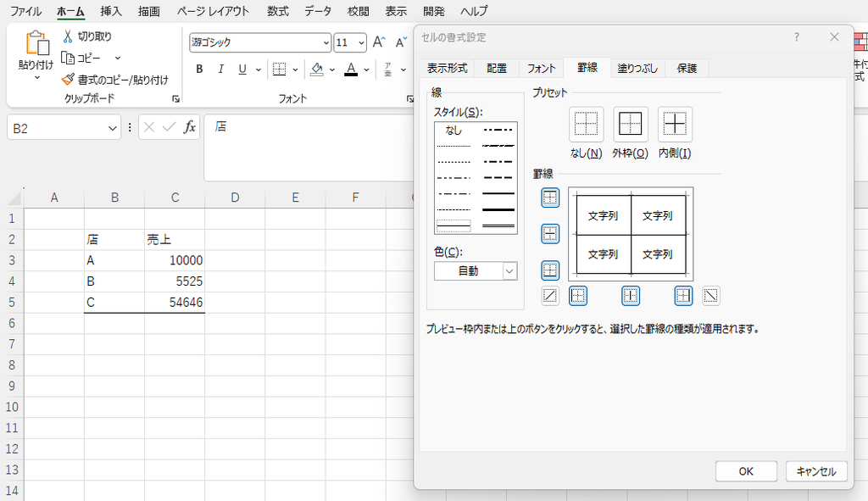Select the double line style
Screen dimensions: 868x501
pyautogui.click(x=498, y=225)
